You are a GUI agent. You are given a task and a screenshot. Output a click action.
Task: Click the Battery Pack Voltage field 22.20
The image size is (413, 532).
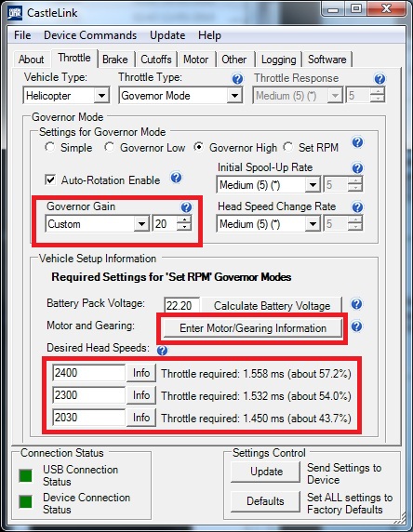pyautogui.click(x=182, y=306)
